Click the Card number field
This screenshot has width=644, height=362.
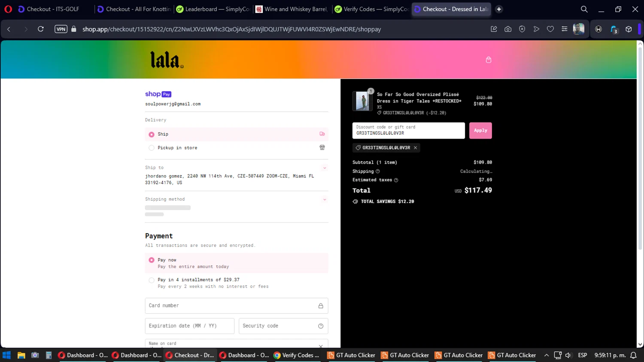pyautogui.click(x=237, y=306)
